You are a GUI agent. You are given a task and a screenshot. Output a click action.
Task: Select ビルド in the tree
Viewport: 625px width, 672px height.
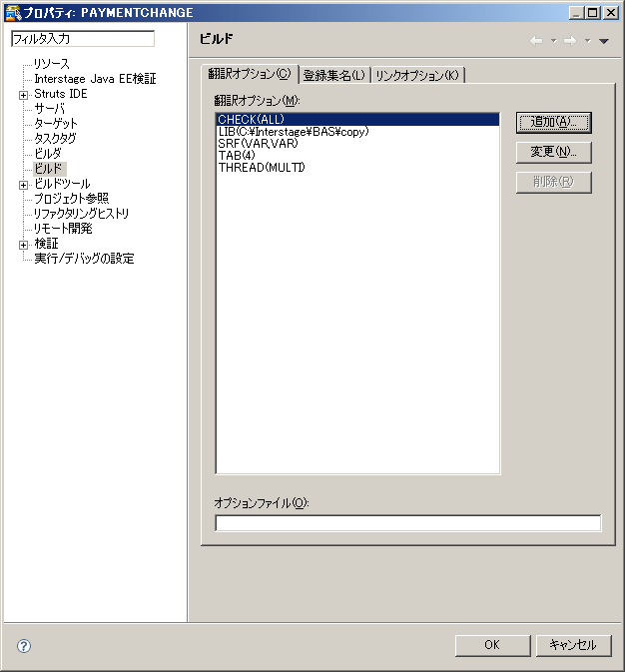pos(49,169)
